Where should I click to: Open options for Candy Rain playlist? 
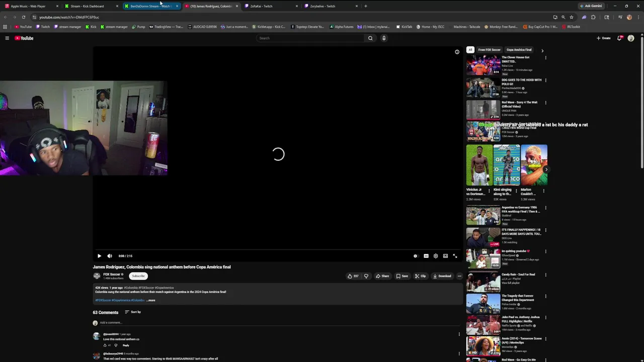pos(545,275)
